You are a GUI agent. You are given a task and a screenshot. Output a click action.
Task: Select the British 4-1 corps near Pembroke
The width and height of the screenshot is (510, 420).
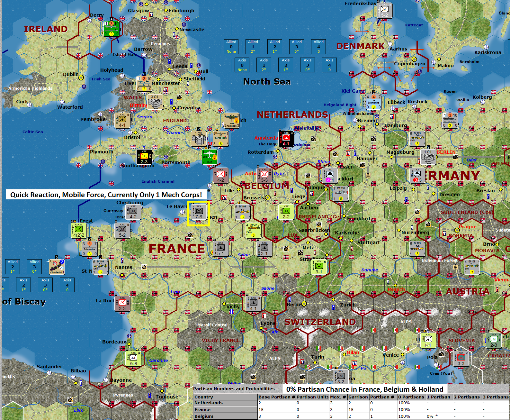(x=122, y=121)
